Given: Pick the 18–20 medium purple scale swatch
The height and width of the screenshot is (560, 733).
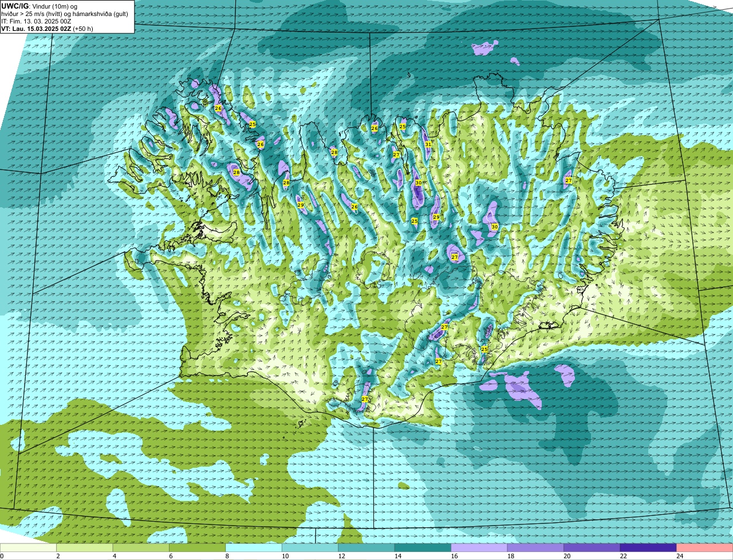Looking at the screenshot, I should pyautogui.click(x=536, y=547).
